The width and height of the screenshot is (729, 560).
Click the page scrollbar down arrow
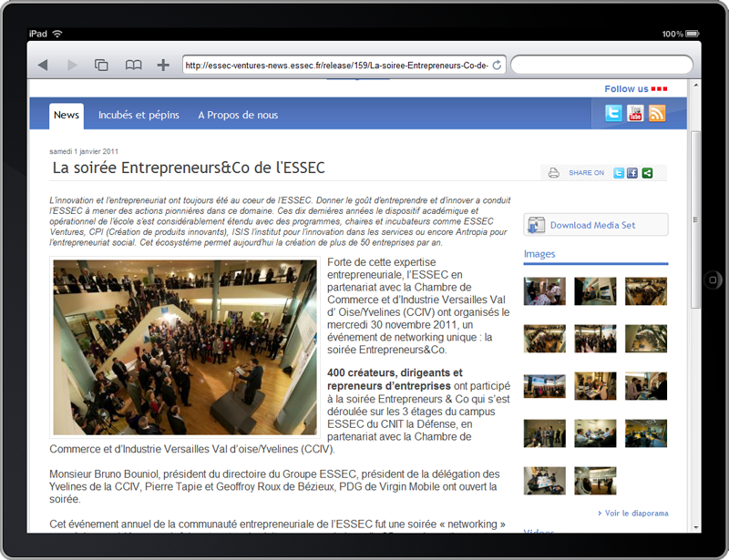click(696, 527)
